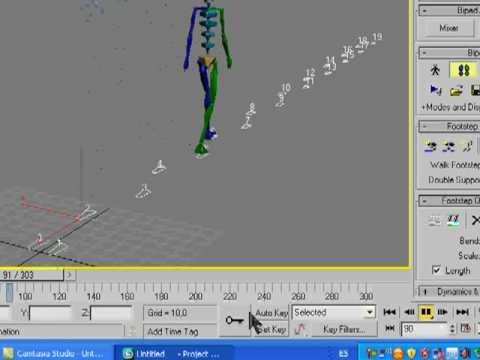Click the orange round tray icon

398,353
